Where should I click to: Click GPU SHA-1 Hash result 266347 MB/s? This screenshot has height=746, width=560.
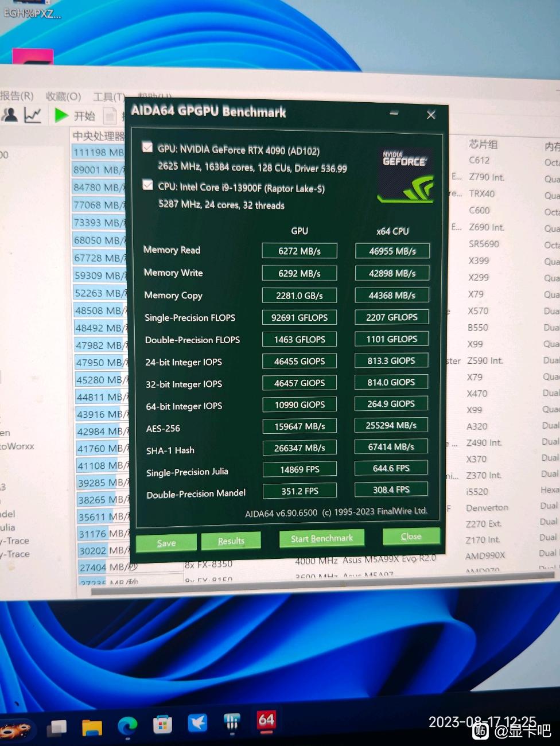(300, 448)
